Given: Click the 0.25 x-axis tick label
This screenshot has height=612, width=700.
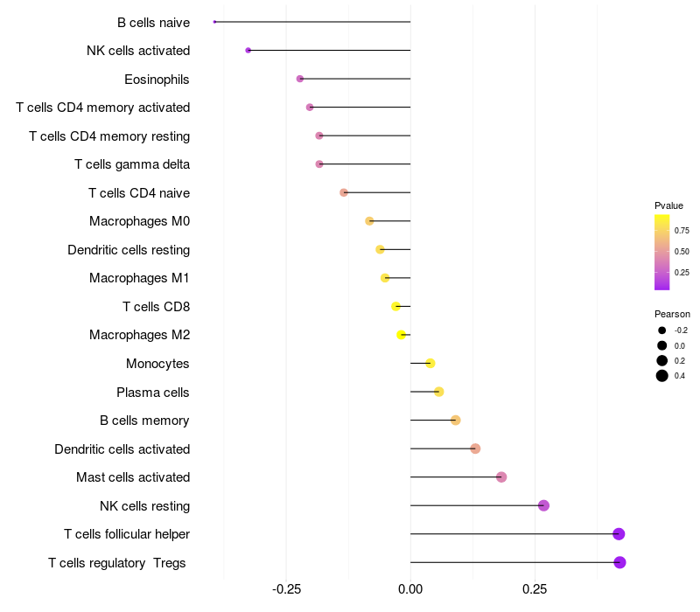Looking at the screenshot, I should click(x=535, y=590).
